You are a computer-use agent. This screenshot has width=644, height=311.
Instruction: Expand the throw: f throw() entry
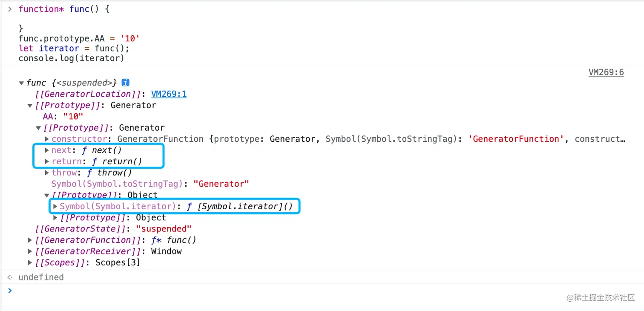[x=47, y=173]
